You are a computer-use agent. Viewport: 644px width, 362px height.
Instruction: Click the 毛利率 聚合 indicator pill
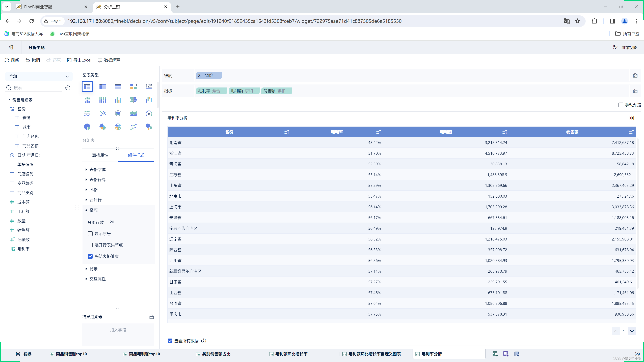pyautogui.click(x=211, y=91)
